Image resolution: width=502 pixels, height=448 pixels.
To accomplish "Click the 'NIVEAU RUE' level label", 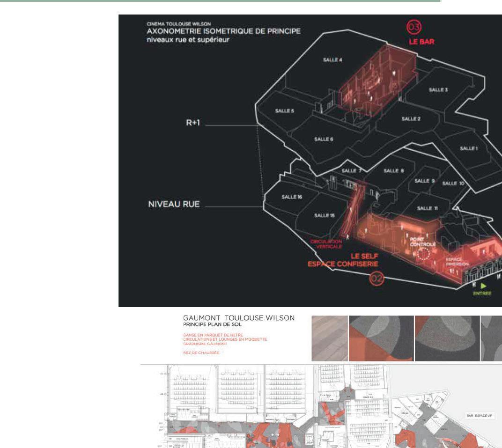I will coord(174,204).
